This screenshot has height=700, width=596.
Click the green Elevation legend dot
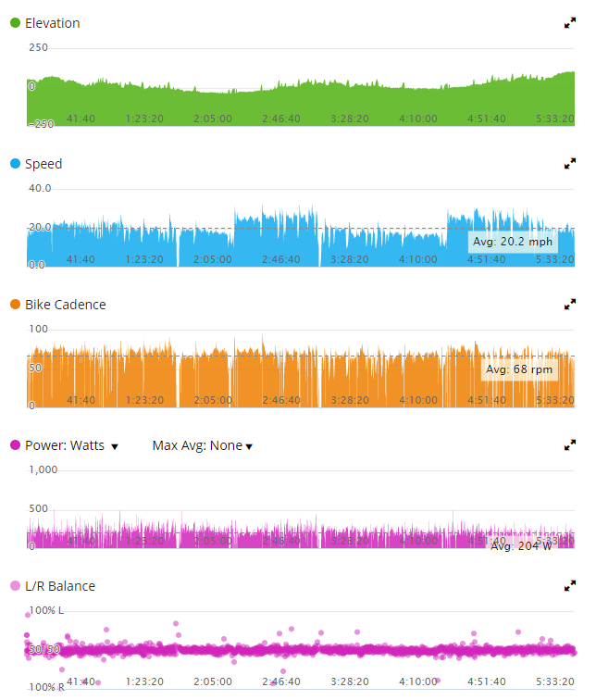click(15, 23)
